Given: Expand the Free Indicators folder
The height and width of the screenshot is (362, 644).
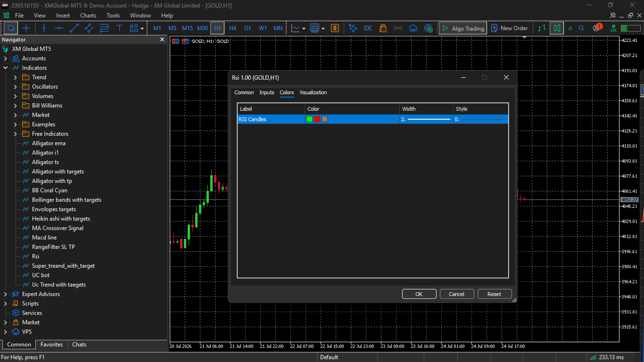Looking at the screenshot, I should [16, 134].
